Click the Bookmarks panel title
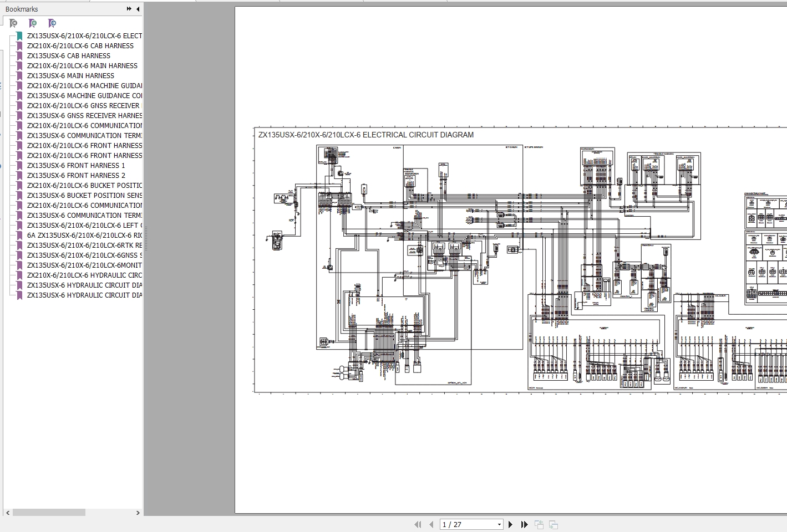Image resolution: width=787 pixels, height=532 pixels. tap(22, 9)
